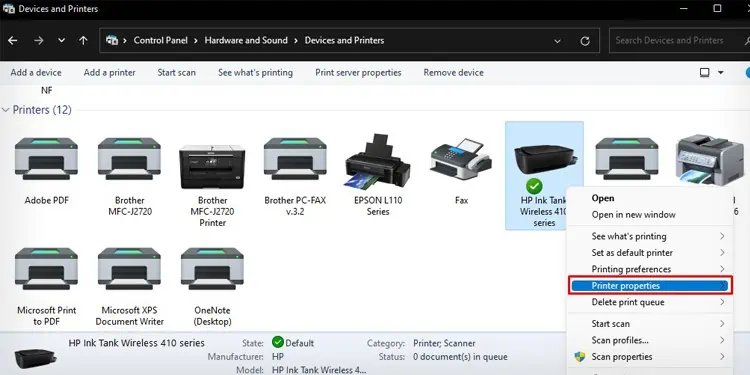This screenshot has width=750, height=375.
Task: Choose Scan properties in context menu
Action: 622,357
